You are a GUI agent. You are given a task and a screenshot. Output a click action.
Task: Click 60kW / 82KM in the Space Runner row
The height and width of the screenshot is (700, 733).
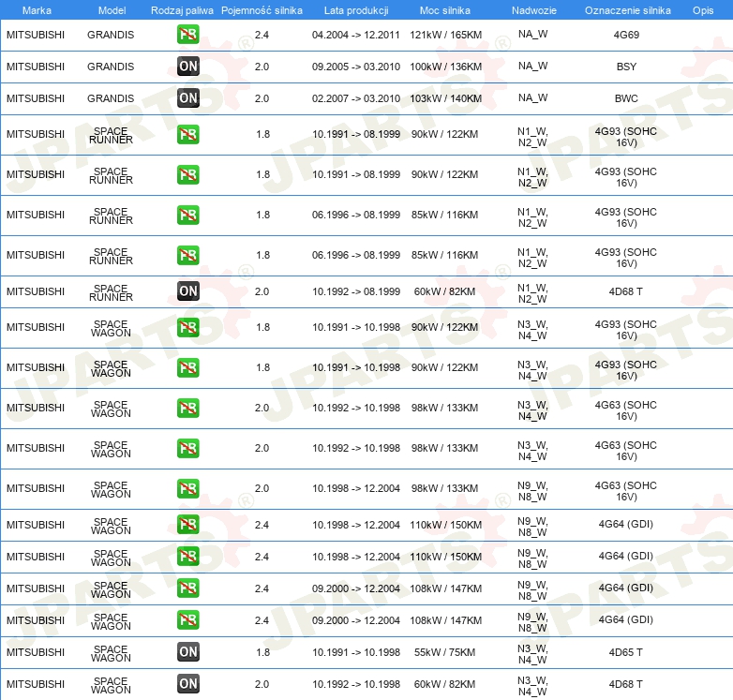(x=444, y=291)
